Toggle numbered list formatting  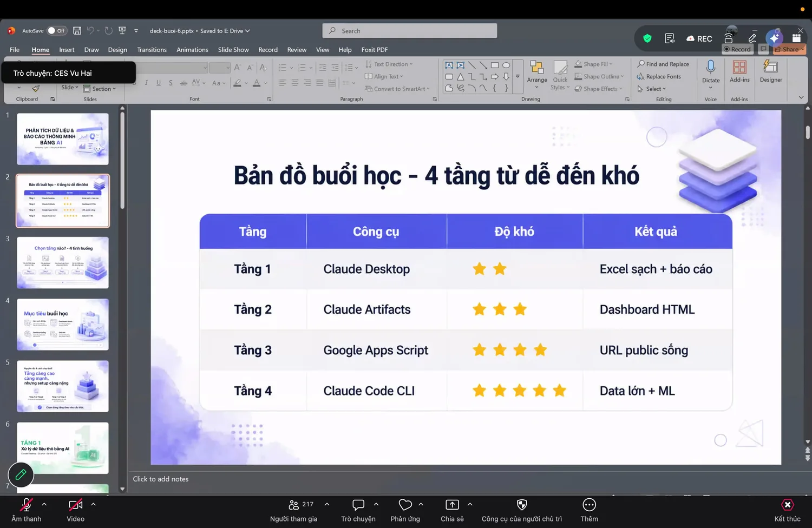tap(302, 68)
